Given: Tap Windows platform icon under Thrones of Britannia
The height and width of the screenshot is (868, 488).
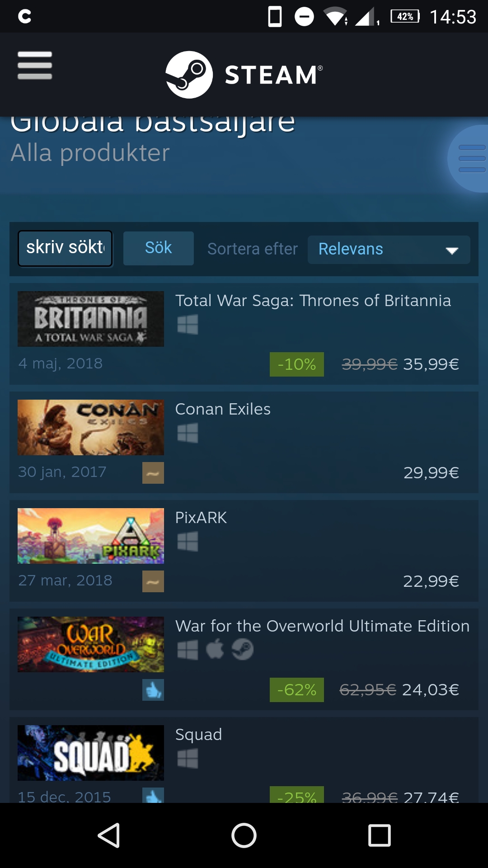Looking at the screenshot, I should point(188,325).
